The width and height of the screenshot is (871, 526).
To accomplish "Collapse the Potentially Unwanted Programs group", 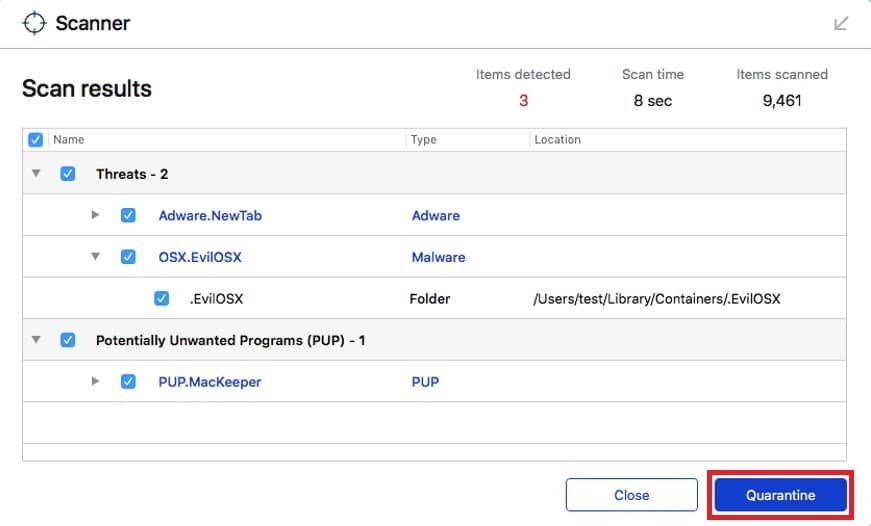I will pyautogui.click(x=36, y=339).
